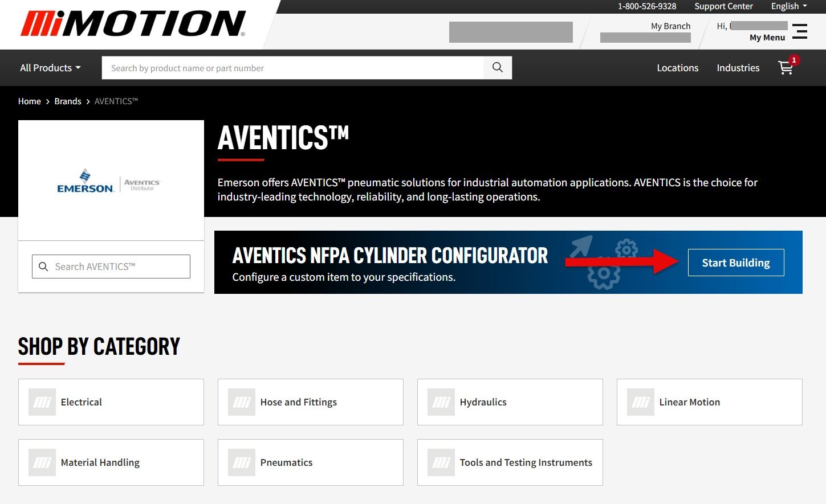Click the Linear Motion category icon
Image resolution: width=826 pixels, height=504 pixels.
[641, 402]
